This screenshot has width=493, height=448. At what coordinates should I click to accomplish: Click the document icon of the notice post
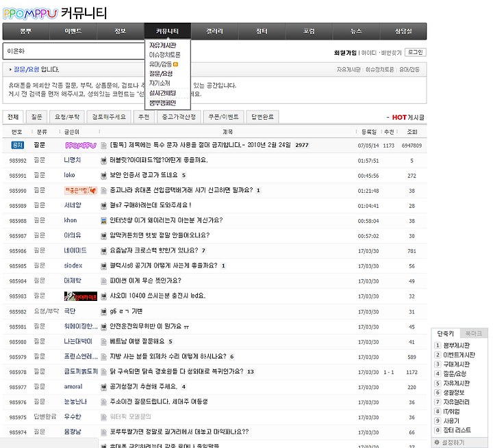[103, 146]
